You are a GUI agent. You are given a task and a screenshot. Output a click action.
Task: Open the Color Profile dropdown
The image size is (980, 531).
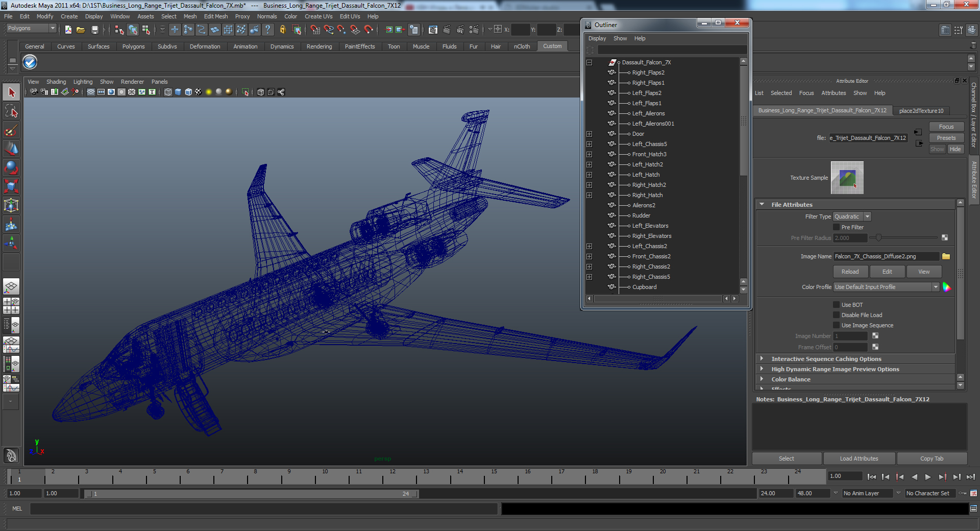coord(886,287)
